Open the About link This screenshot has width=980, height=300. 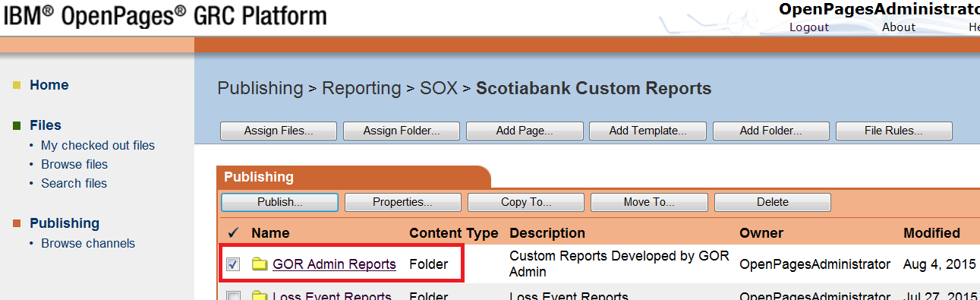point(899,27)
